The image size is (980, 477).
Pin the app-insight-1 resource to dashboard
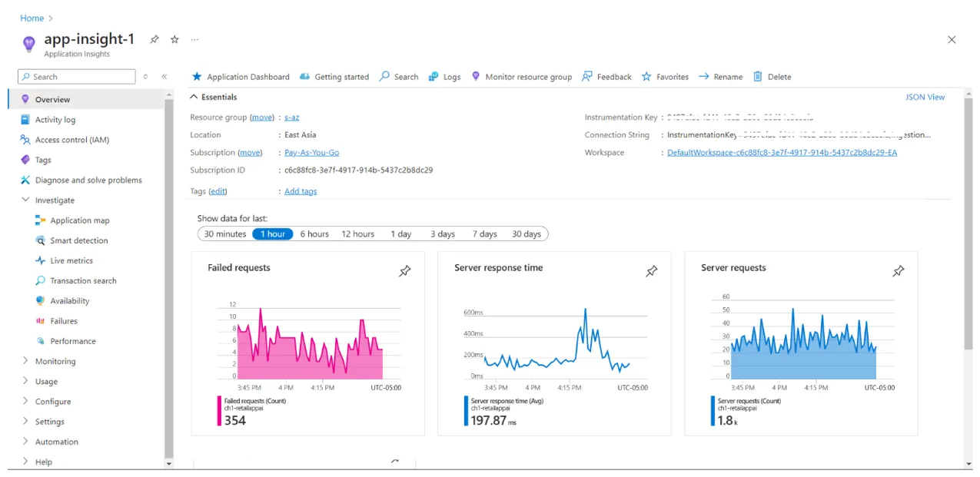(x=154, y=39)
